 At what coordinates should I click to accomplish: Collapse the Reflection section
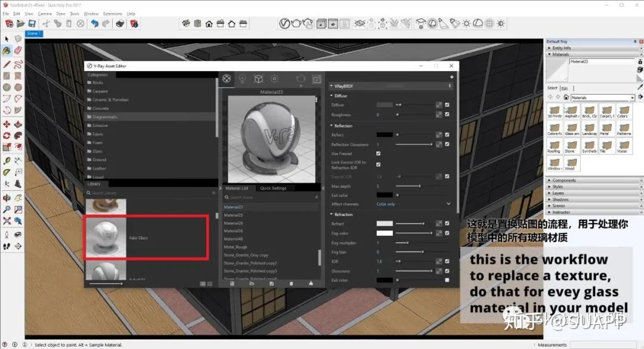(332, 126)
